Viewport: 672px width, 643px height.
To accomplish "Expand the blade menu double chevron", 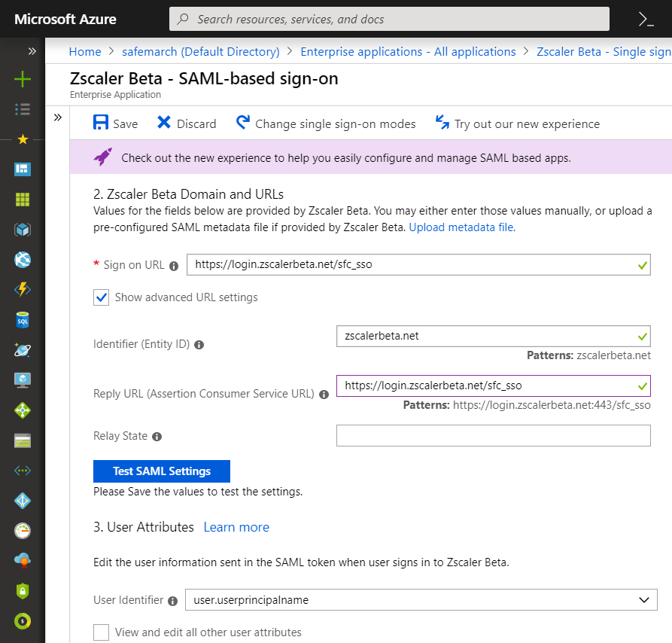I will [x=58, y=117].
